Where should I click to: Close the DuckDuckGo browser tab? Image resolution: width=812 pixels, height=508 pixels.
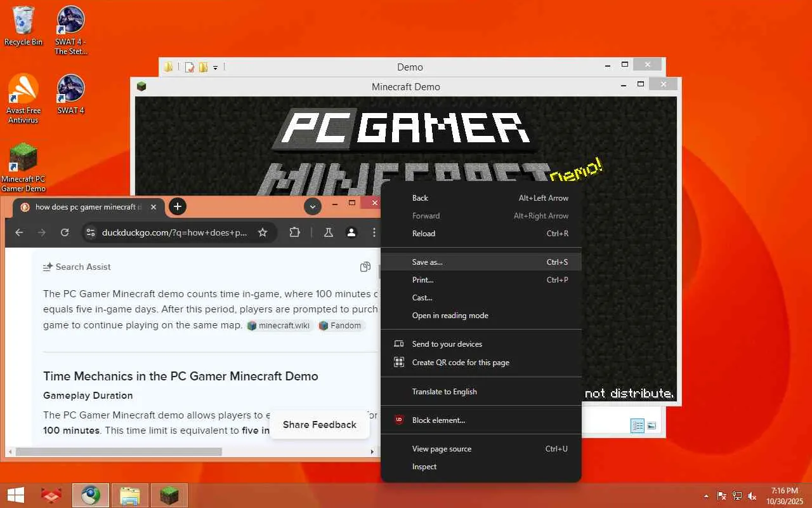pos(154,207)
